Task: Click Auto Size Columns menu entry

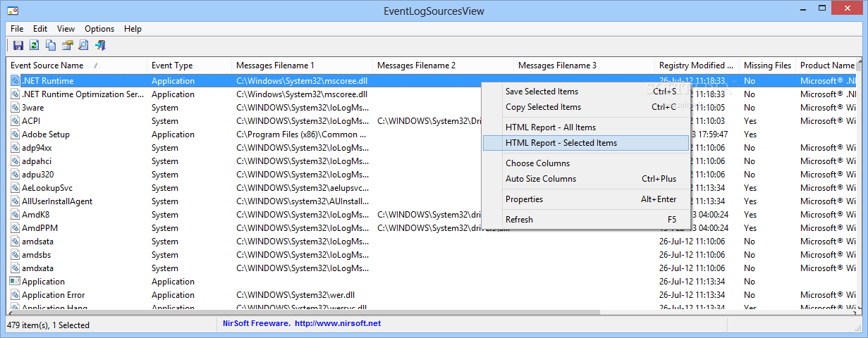Action: 541,179
